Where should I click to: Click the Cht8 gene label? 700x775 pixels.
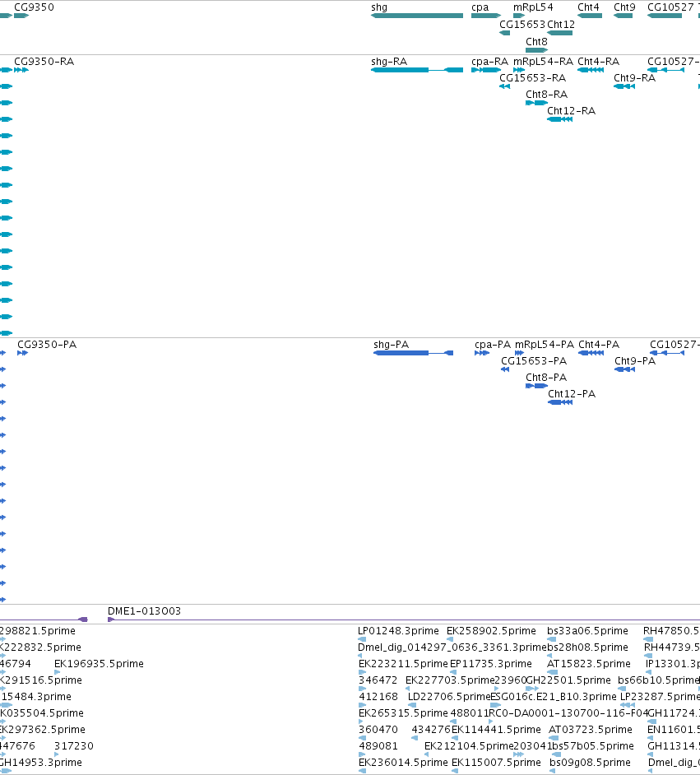537,42
